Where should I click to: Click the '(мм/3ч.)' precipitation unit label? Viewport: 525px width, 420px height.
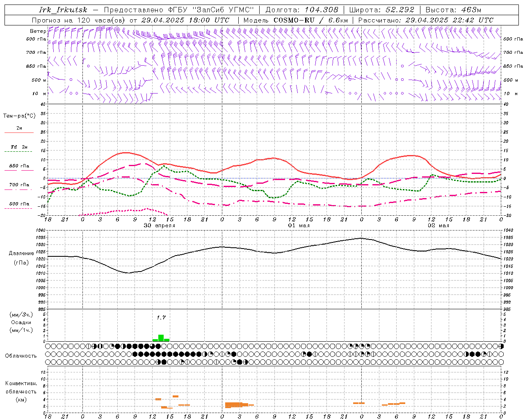click(21, 315)
